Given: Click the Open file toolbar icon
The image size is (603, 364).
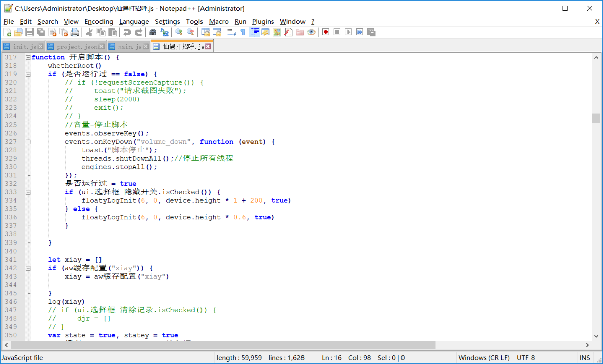Looking at the screenshot, I should pos(18,32).
